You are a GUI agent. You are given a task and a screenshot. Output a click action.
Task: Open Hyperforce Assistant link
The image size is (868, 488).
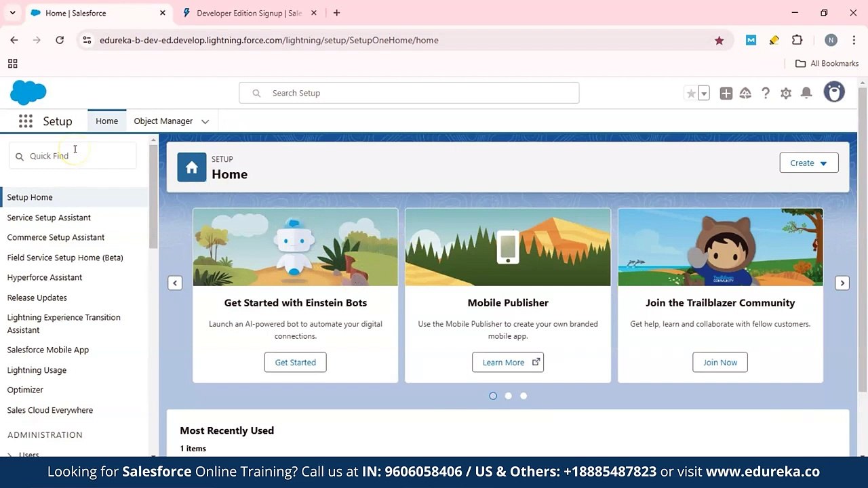[45, 277]
